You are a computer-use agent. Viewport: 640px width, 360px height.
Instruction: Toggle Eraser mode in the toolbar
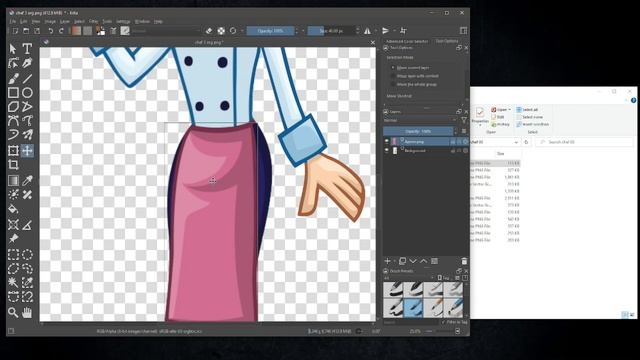[209, 31]
